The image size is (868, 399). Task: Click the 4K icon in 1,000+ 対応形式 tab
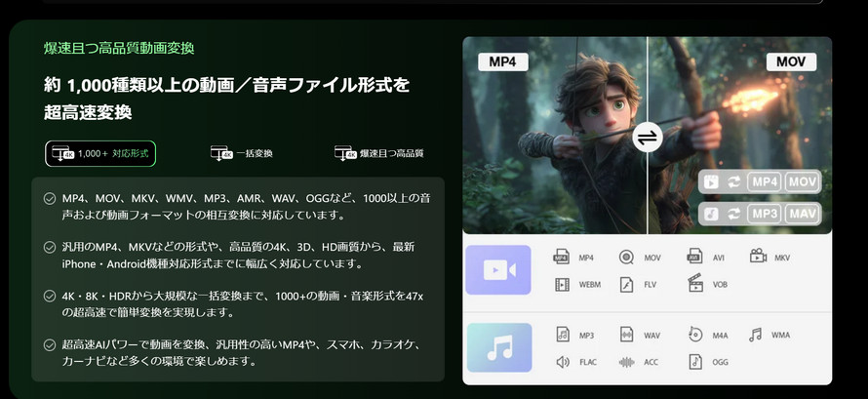pos(63,153)
